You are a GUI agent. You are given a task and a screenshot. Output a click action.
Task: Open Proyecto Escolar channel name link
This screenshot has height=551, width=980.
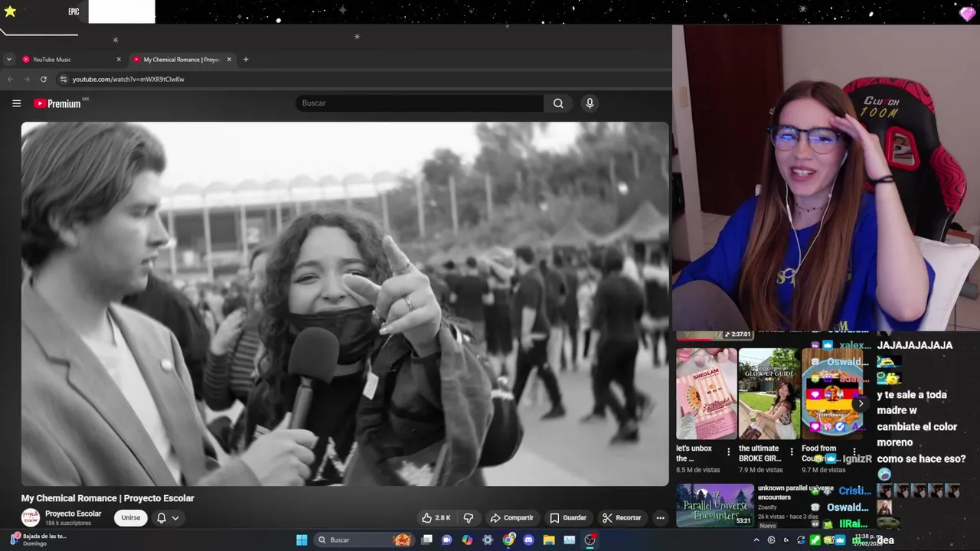pyautogui.click(x=73, y=514)
